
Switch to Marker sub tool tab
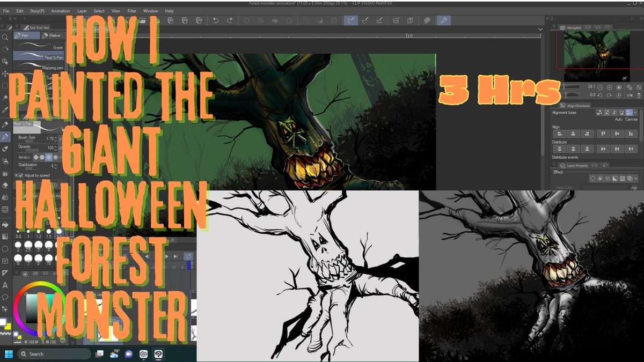53,35
